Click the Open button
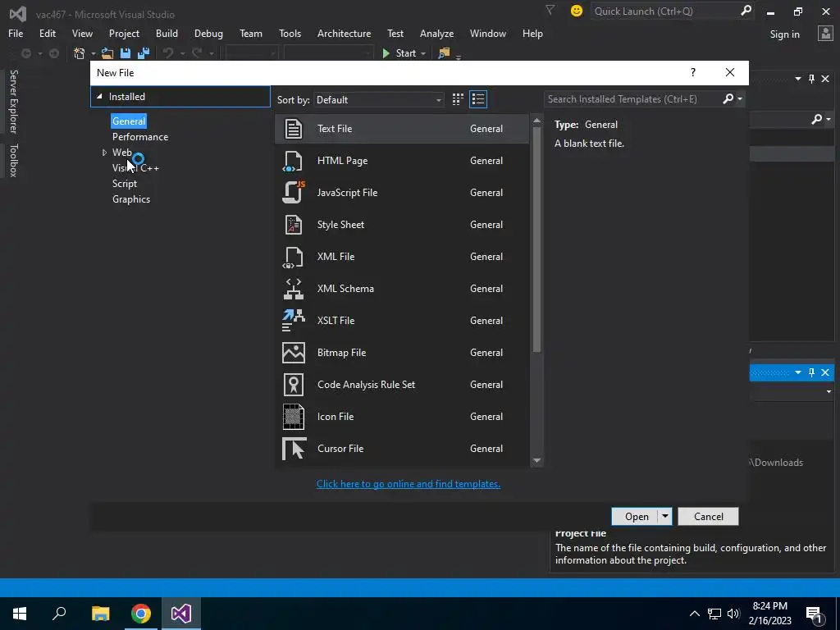840x630 pixels. pyautogui.click(x=636, y=517)
